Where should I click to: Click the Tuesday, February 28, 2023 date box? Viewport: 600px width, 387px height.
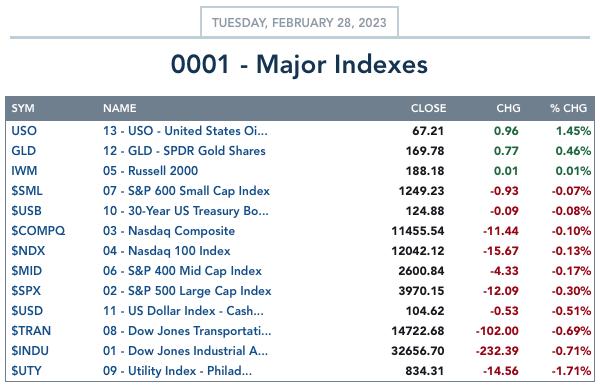(299, 22)
